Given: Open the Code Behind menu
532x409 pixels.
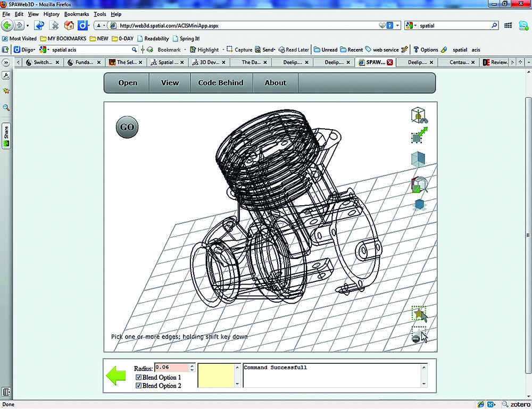Looking at the screenshot, I should tap(220, 83).
